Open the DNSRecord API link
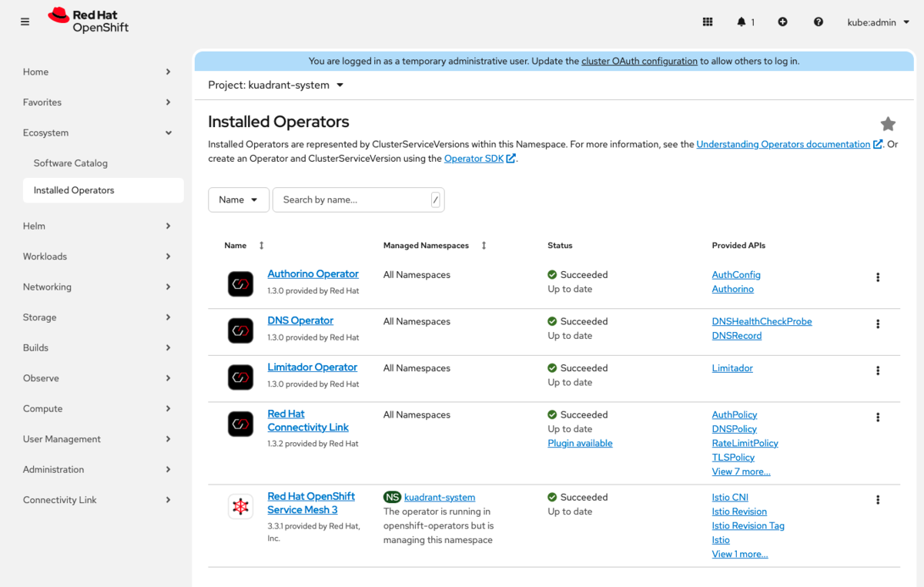This screenshot has height=587, width=924. (x=737, y=336)
